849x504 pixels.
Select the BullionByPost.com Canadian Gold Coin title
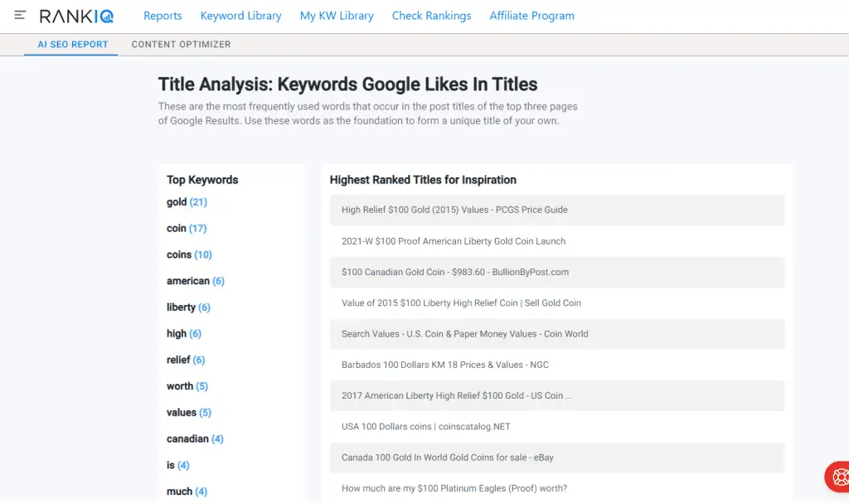point(455,272)
